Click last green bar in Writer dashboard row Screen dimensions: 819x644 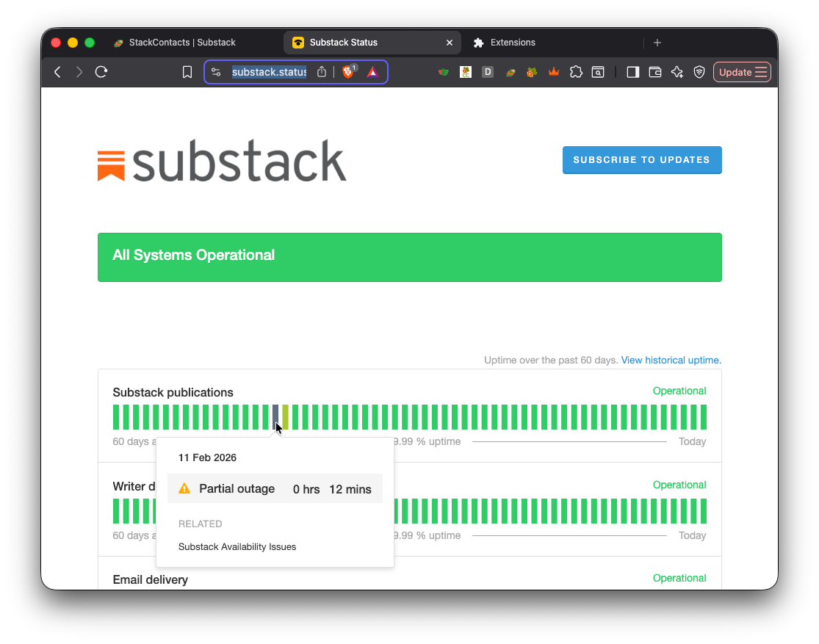coord(704,511)
